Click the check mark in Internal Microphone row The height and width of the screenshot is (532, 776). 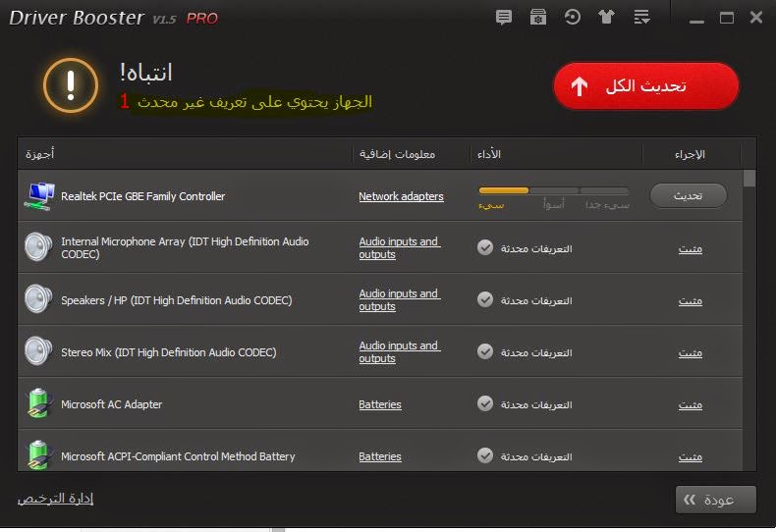pyautogui.click(x=485, y=247)
